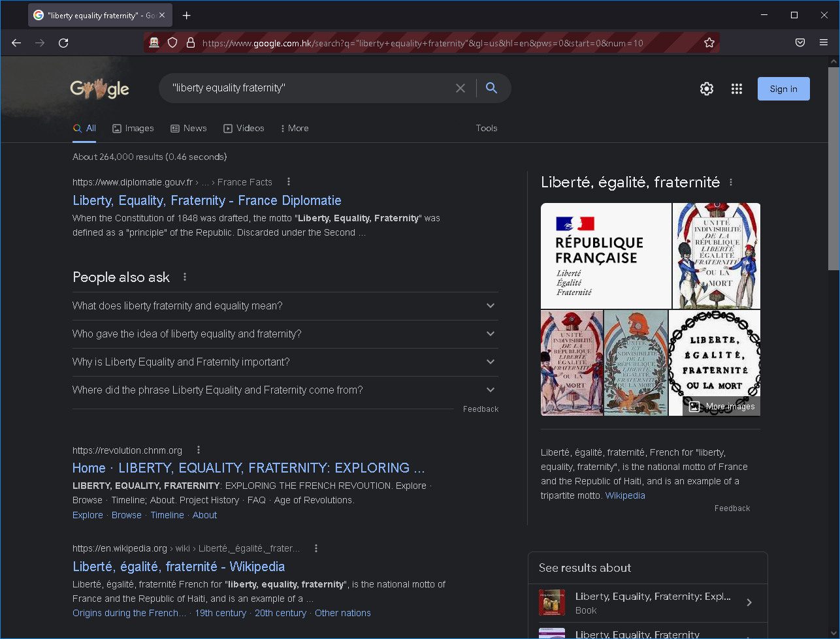The image size is (840, 639).
Task: Open the Pocket save icon
Action: click(800, 43)
